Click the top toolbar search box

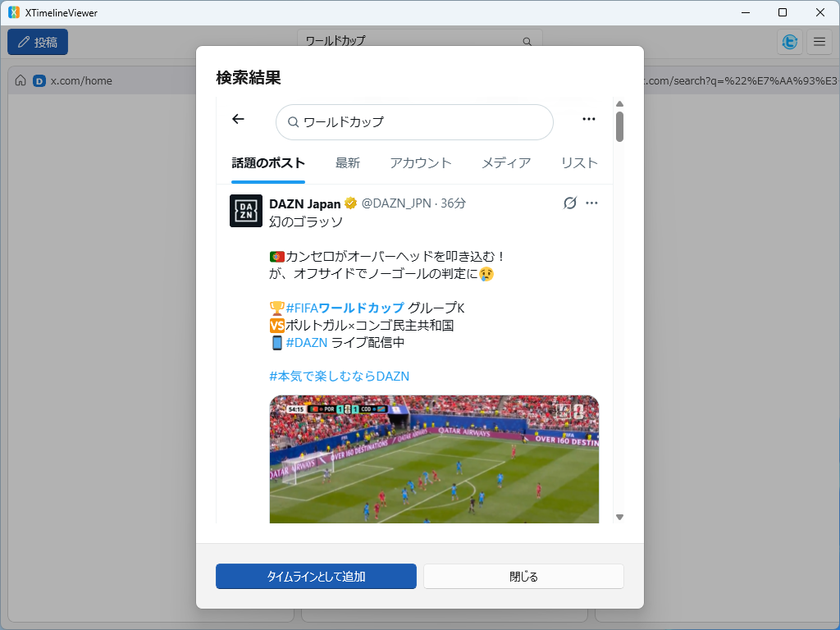419,42
